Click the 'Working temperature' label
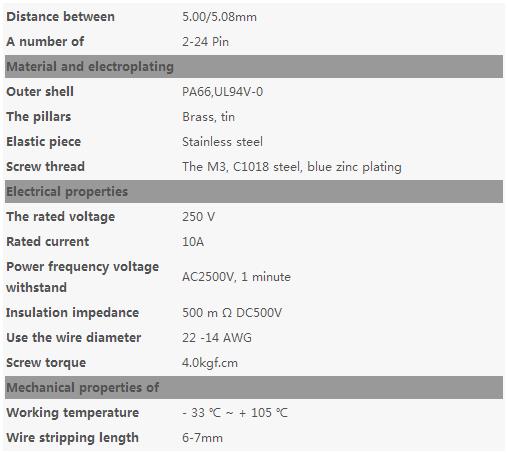Viewport: 508px width, 453px height. 73,413
